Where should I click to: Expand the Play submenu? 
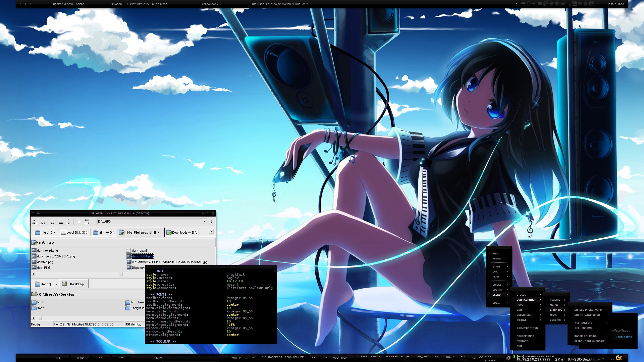pyautogui.click(x=498, y=277)
